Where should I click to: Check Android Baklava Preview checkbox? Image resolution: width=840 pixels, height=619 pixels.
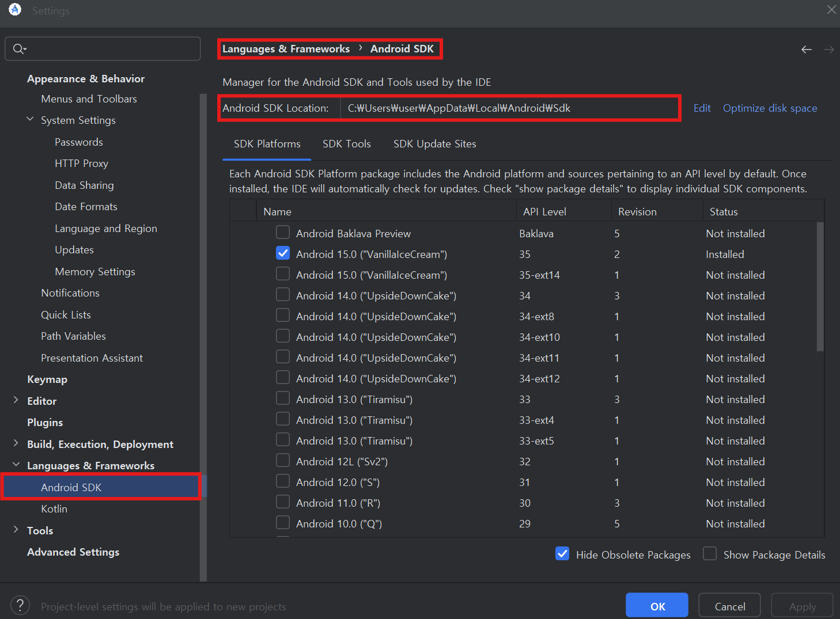click(x=283, y=232)
